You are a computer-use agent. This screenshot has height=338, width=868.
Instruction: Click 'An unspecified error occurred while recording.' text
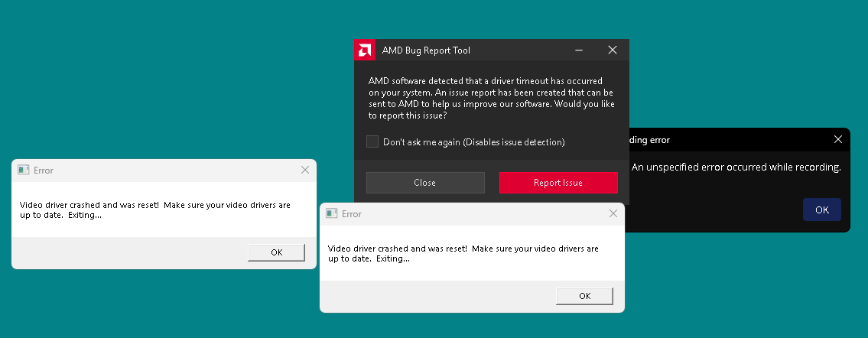pos(736,167)
